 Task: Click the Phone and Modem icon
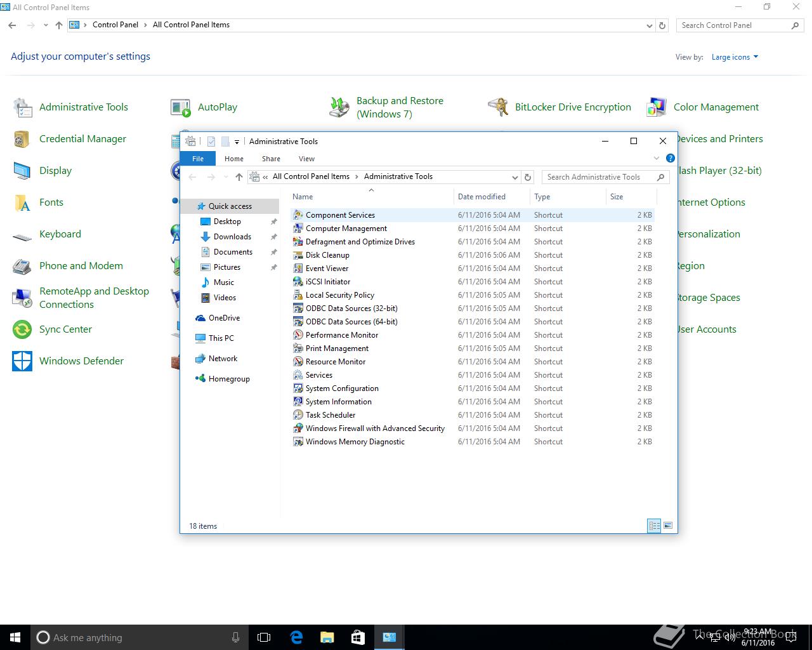(x=22, y=266)
